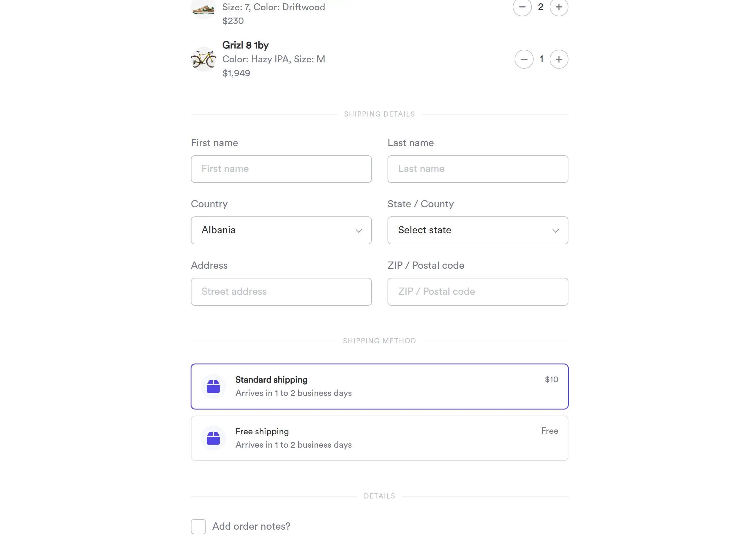Select the Standard shipping $10 option
The width and height of the screenshot is (756, 543).
(x=379, y=386)
